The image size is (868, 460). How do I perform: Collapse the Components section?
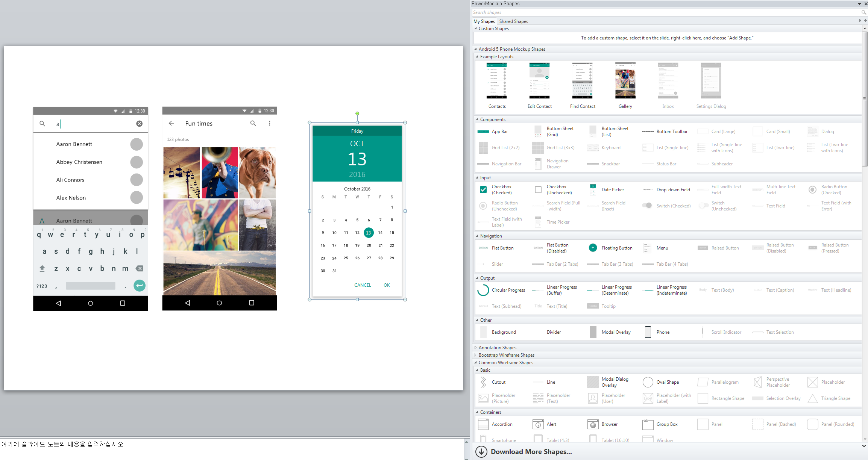tap(477, 120)
